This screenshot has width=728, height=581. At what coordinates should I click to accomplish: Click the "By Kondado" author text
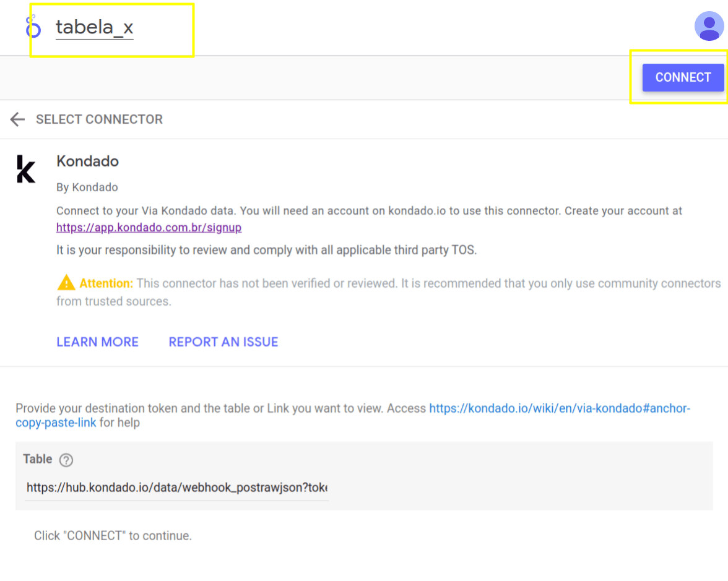87,187
